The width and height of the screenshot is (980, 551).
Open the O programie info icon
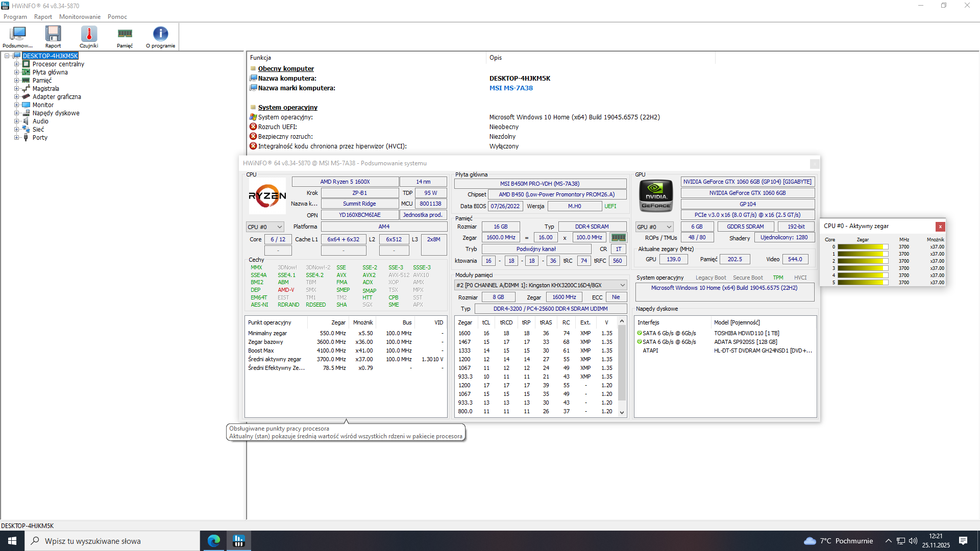pyautogui.click(x=160, y=34)
